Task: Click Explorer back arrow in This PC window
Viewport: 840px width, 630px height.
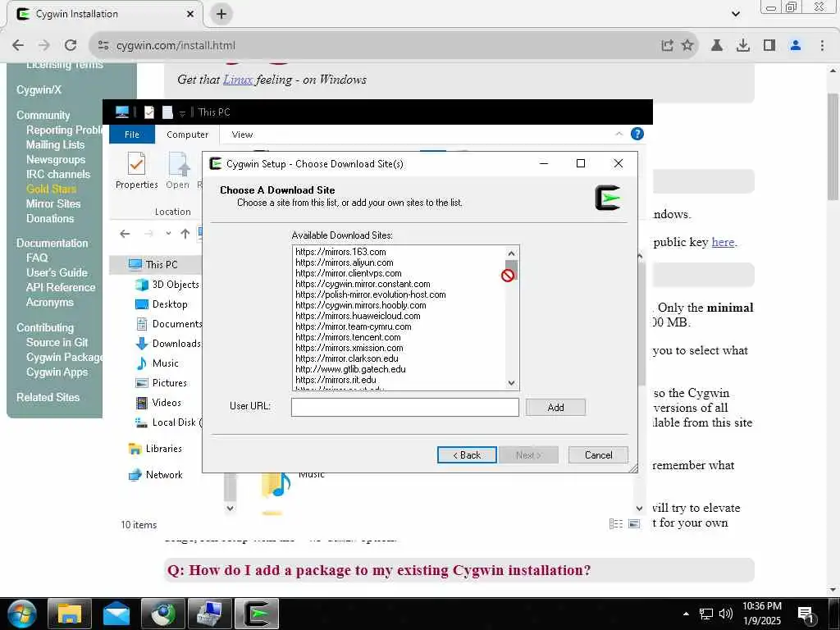Action: [125, 234]
